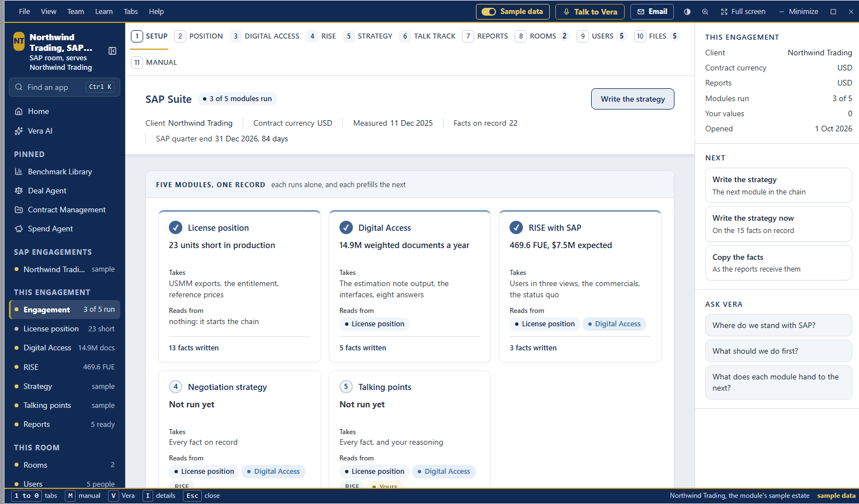Viewport: 859px width, 504px height.
Task: Click the zoom magnifier icon in top bar
Action: (705, 12)
